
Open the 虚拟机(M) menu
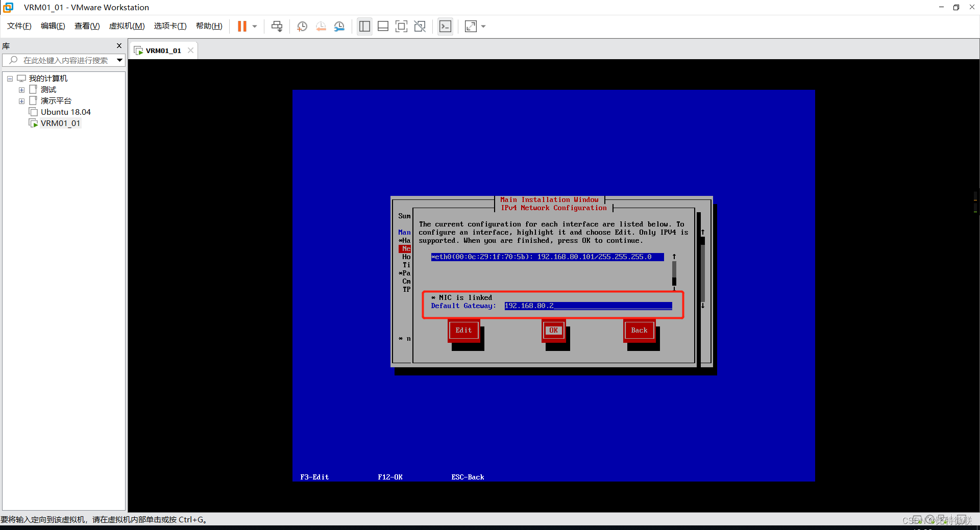[x=127, y=26]
